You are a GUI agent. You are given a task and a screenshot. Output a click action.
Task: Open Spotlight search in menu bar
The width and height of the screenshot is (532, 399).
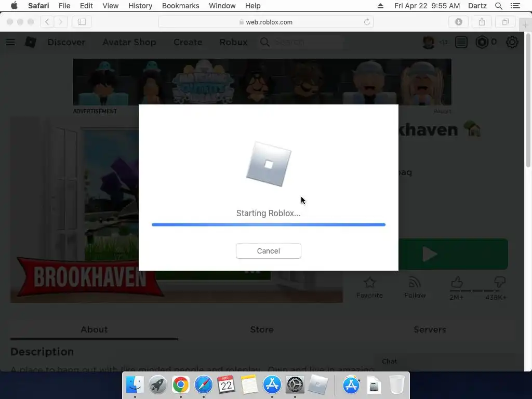[x=498, y=6]
